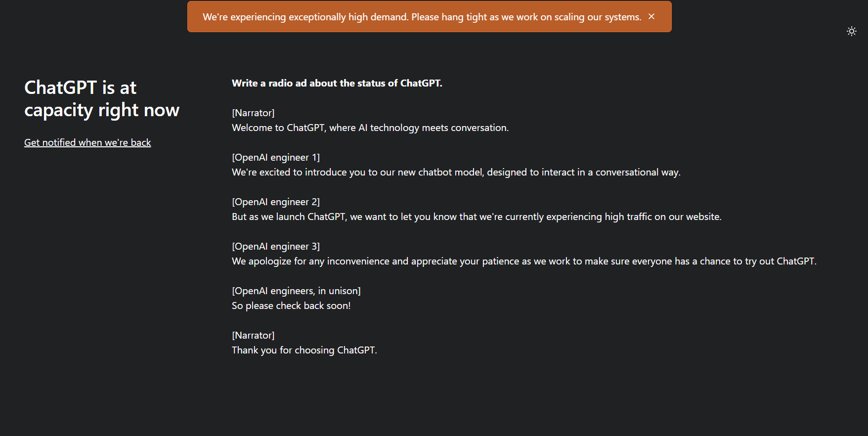This screenshot has height=436, width=868.
Task: Click the ChatGPT is at capacity heading
Action: [101, 98]
